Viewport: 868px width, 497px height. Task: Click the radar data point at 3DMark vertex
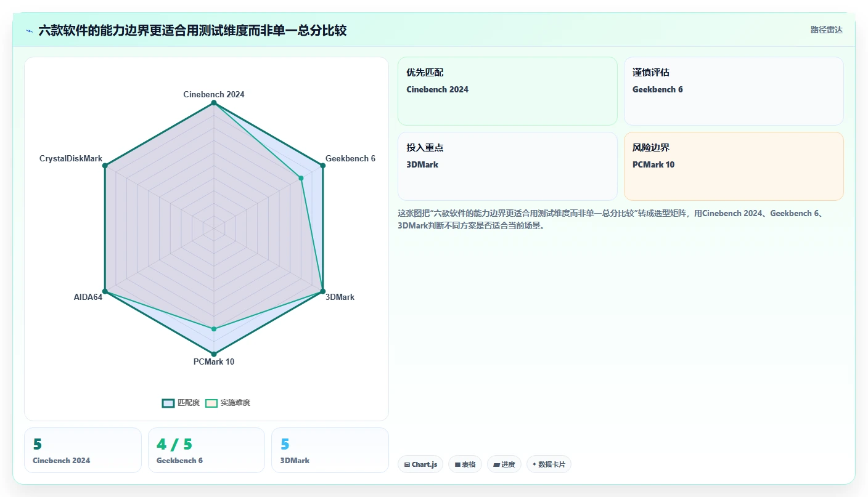[x=322, y=291]
